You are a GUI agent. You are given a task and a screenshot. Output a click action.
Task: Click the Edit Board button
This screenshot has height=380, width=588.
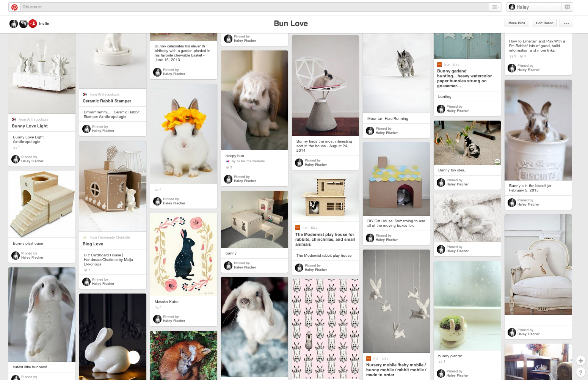[544, 23]
